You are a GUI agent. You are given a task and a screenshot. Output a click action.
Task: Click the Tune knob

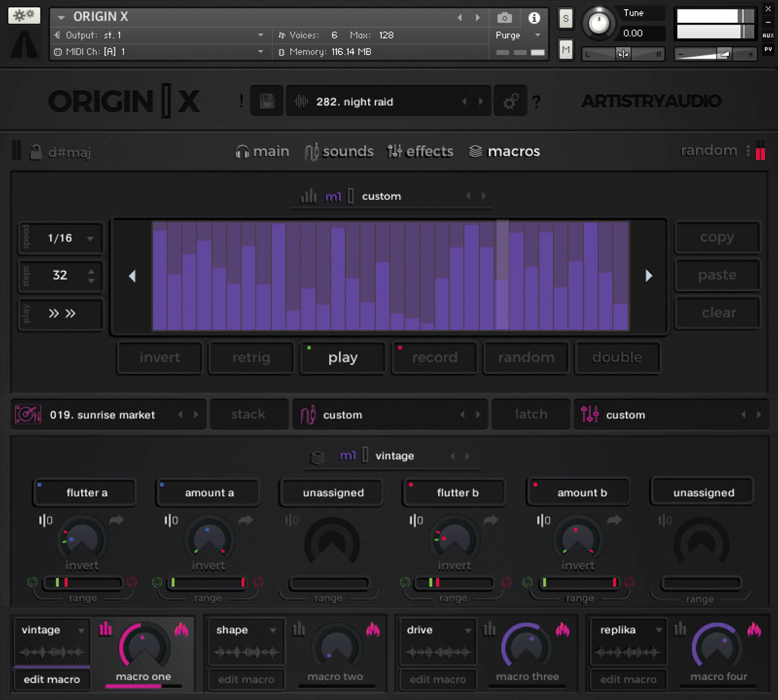click(x=598, y=24)
